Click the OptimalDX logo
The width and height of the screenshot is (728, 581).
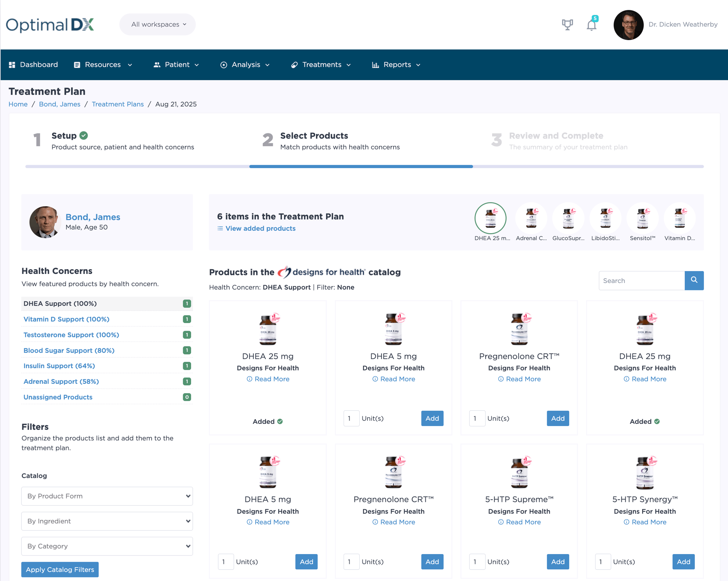50,25
